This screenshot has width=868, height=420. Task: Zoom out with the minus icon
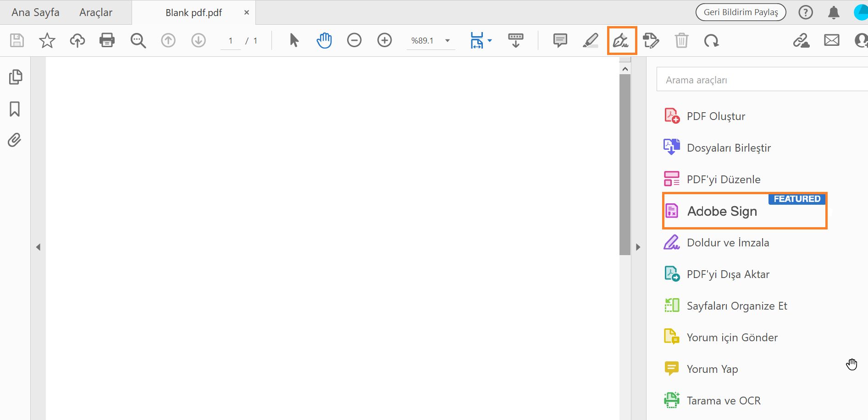pyautogui.click(x=354, y=40)
